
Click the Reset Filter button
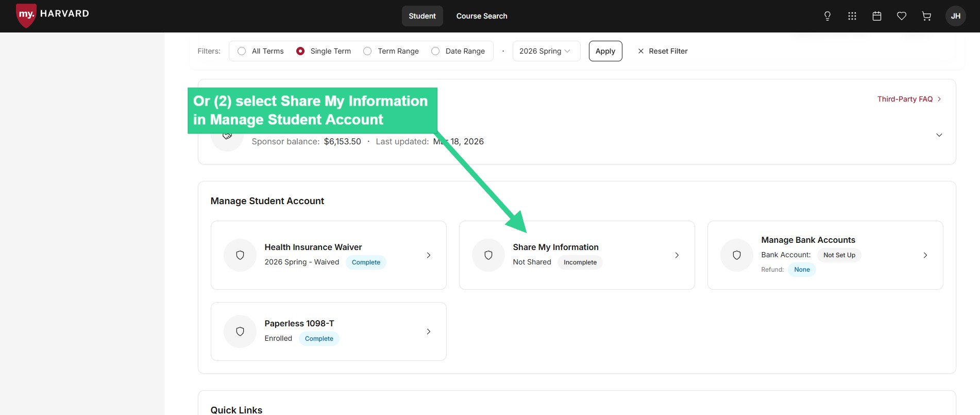(663, 51)
